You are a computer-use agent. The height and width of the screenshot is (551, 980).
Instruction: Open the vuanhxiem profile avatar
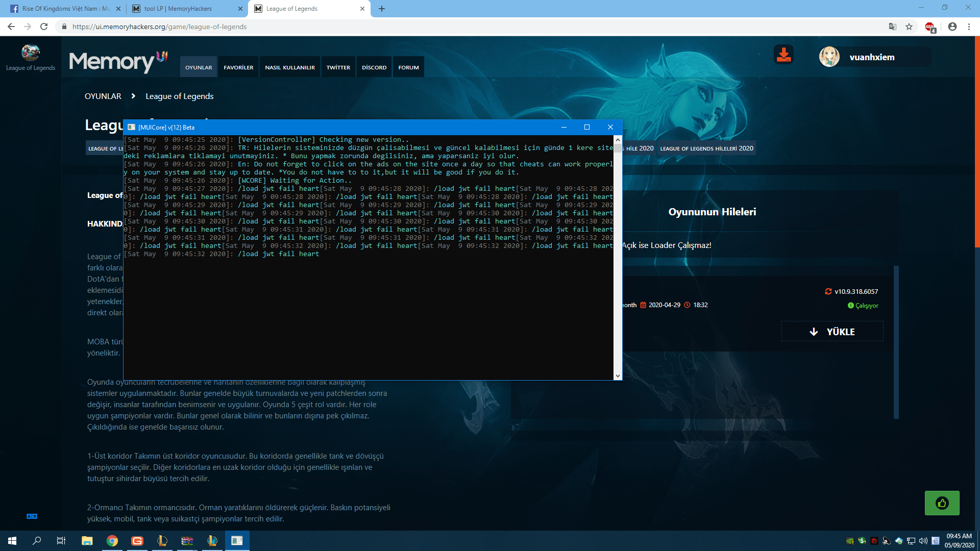(829, 57)
